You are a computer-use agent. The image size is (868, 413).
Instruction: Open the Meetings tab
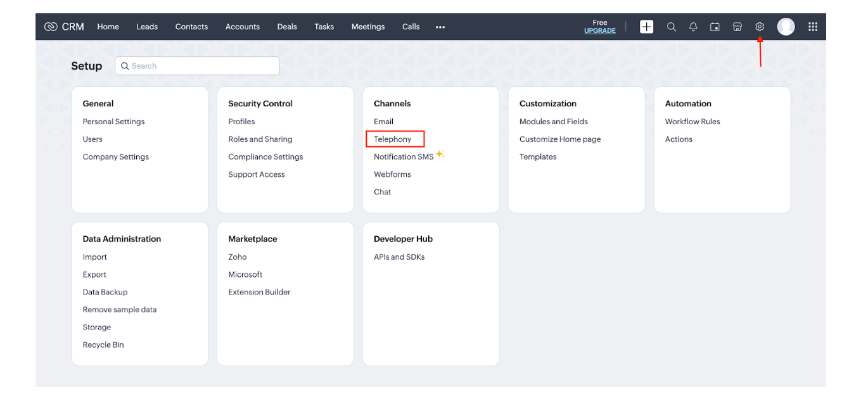click(x=368, y=27)
